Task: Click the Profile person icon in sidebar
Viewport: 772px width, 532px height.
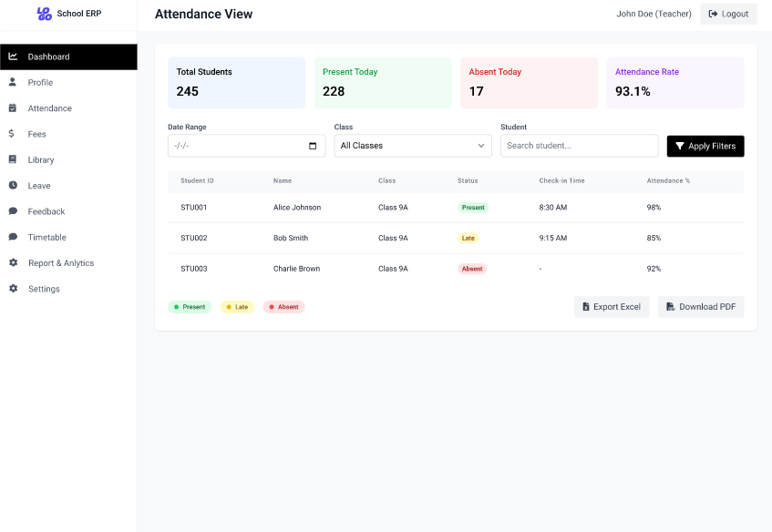Action: pos(13,82)
